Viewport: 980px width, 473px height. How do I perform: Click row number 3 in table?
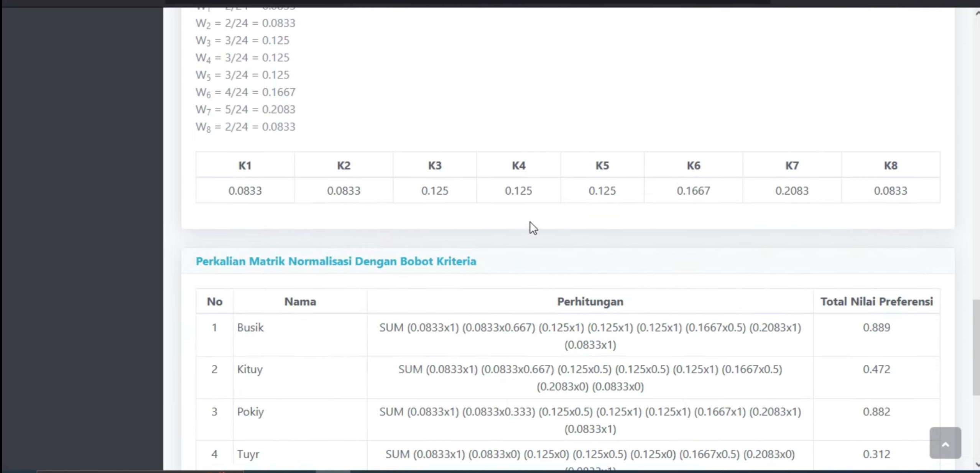(x=214, y=411)
